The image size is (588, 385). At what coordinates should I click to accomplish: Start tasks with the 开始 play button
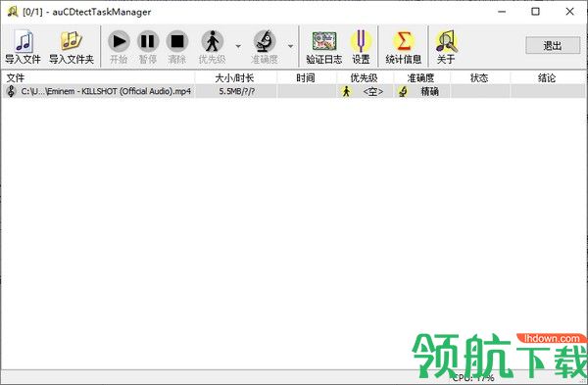(119, 46)
